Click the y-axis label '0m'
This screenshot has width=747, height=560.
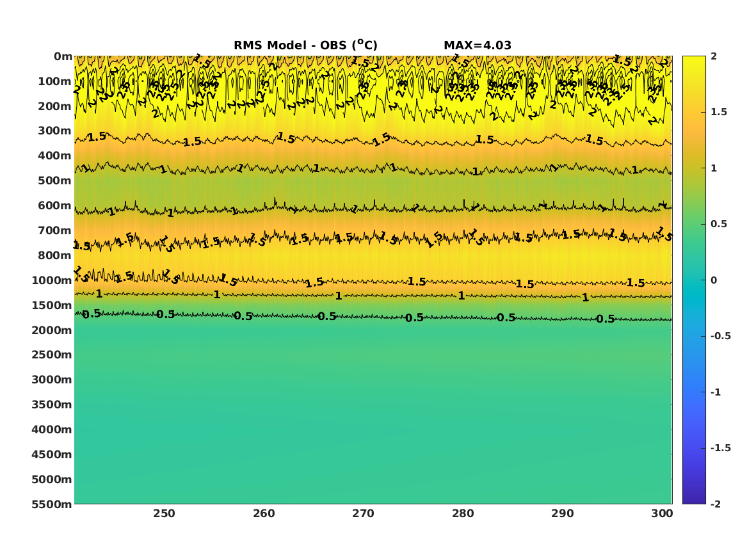(63, 57)
